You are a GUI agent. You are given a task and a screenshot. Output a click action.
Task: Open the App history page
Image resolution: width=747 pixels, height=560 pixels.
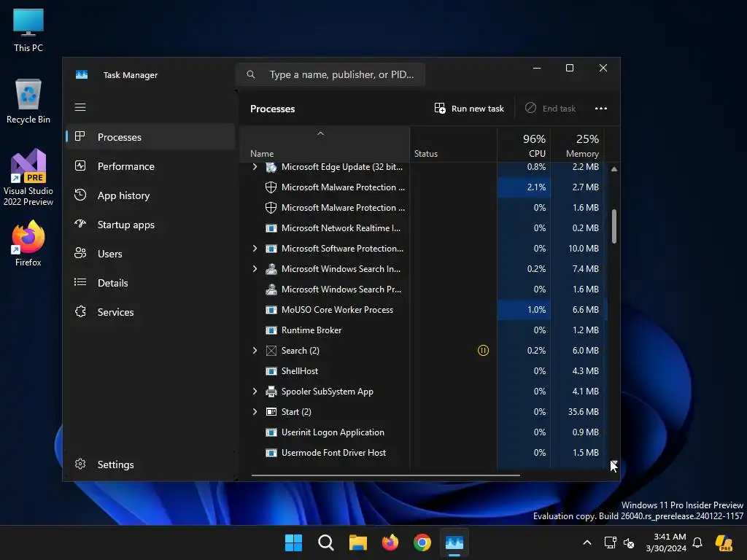[x=150, y=195]
